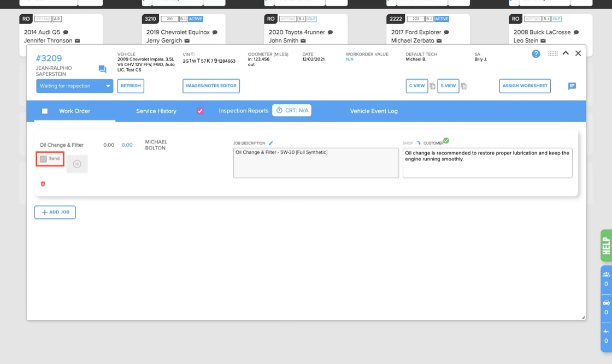Click ACTIVE status tag on Chevrolet Equinox card

click(x=196, y=19)
